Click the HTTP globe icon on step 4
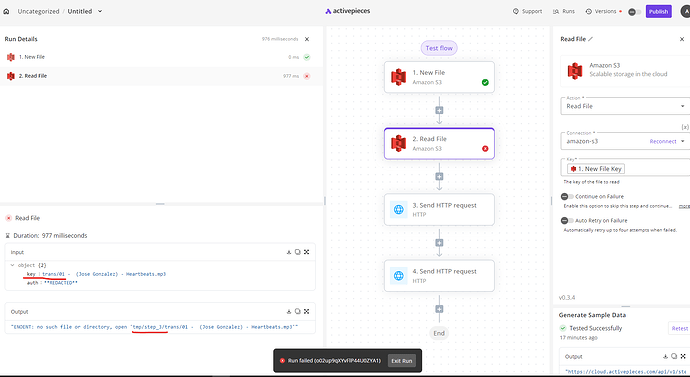The image size is (690, 377). [399, 276]
